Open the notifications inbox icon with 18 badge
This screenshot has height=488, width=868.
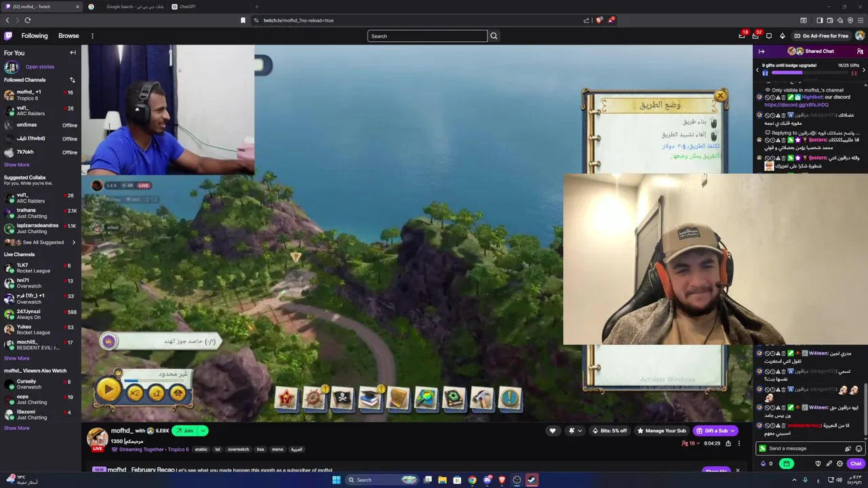click(x=742, y=36)
